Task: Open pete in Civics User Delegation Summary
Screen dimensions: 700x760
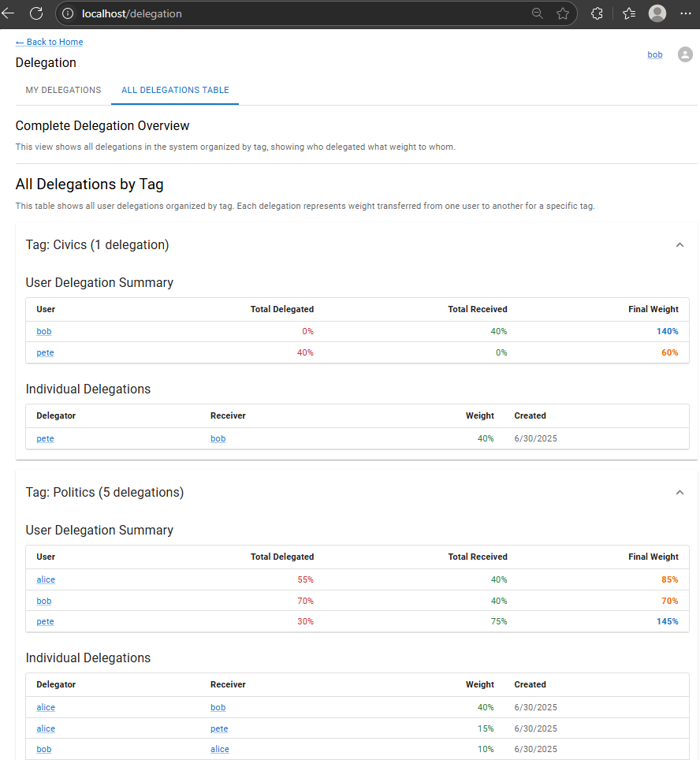Action: click(x=45, y=353)
